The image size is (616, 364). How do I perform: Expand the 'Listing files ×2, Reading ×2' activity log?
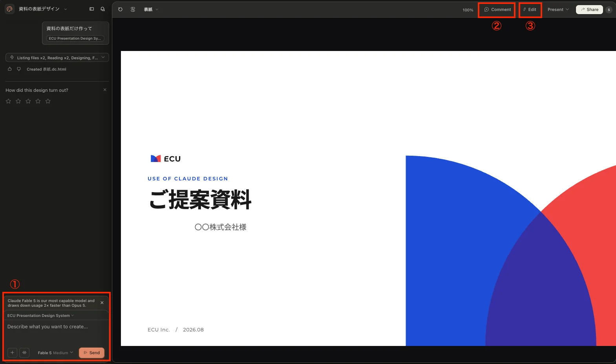pos(57,58)
